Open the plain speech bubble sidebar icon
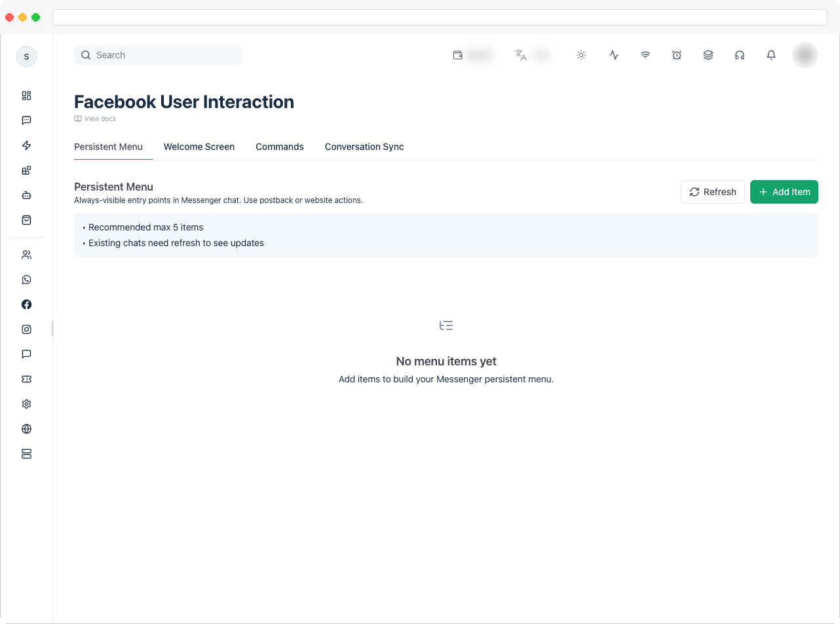This screenshot has height=624, width=840. [26, 354]
